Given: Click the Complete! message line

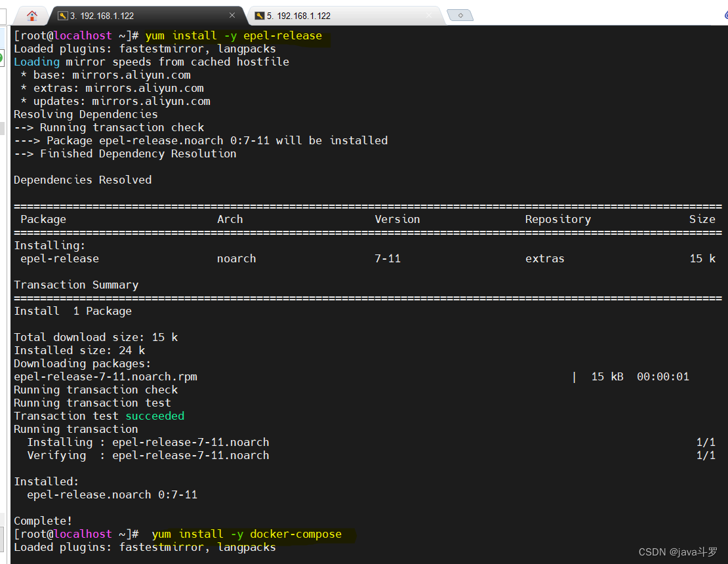Looking at the screenshot, I should click(43, 521).
